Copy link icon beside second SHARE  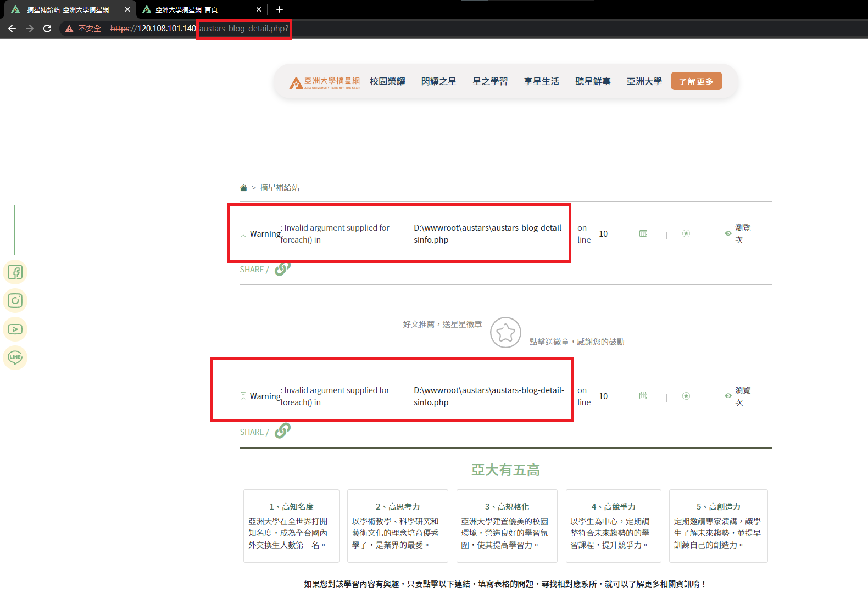pyautogui.click(x=282, y=430)
